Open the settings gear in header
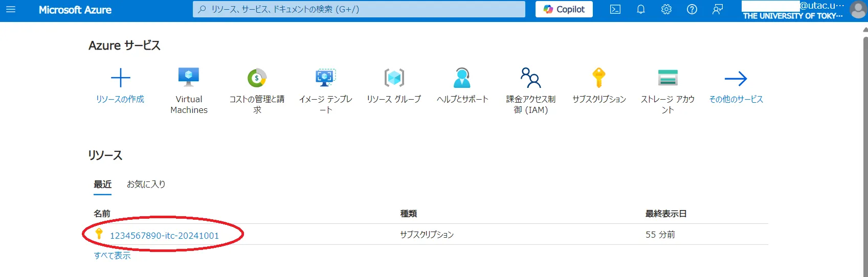Viewport: 868px width, 277px height. (x=666, y=10)
